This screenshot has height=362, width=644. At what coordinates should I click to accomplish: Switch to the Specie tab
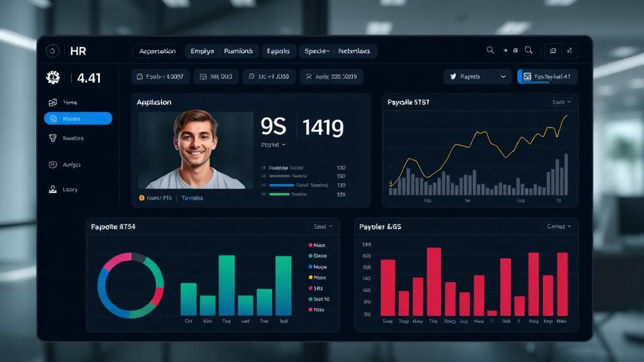(x=317, y=51)
